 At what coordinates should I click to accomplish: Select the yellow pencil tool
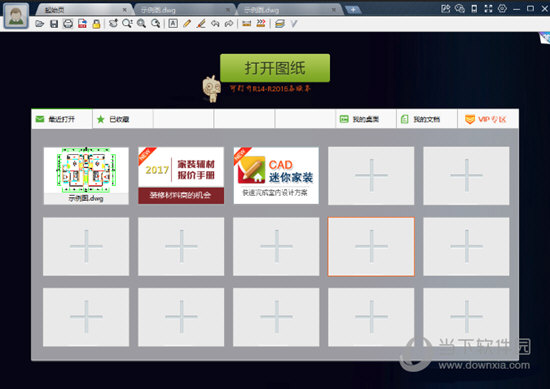click(187, 24)
